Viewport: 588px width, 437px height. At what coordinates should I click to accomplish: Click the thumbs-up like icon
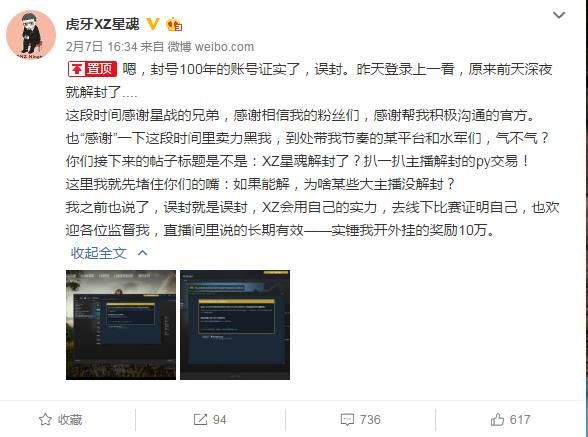tap(497, 419)
